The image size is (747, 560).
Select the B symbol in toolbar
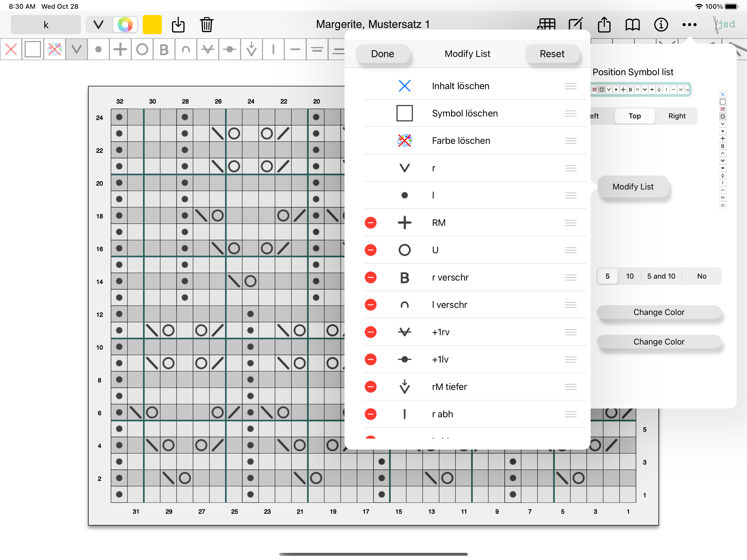click(164, 49)
